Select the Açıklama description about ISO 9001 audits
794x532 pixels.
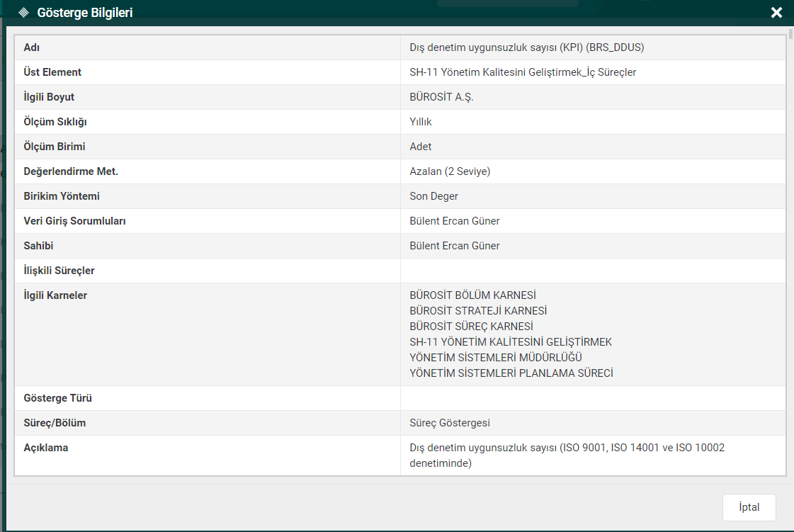pyautogui.click(x=567, y=455)
